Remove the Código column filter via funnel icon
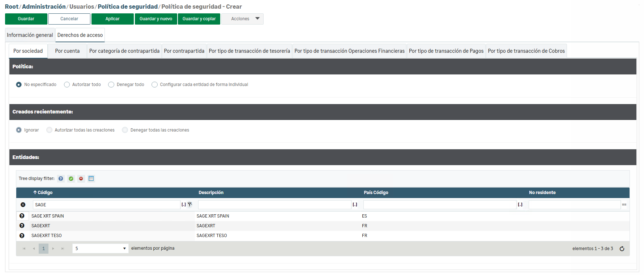 [190, 205]
